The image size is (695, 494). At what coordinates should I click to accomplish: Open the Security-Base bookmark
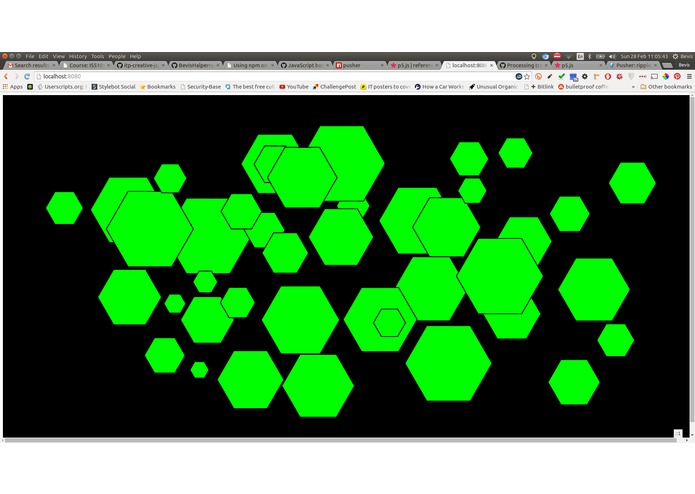pos(200,87)
